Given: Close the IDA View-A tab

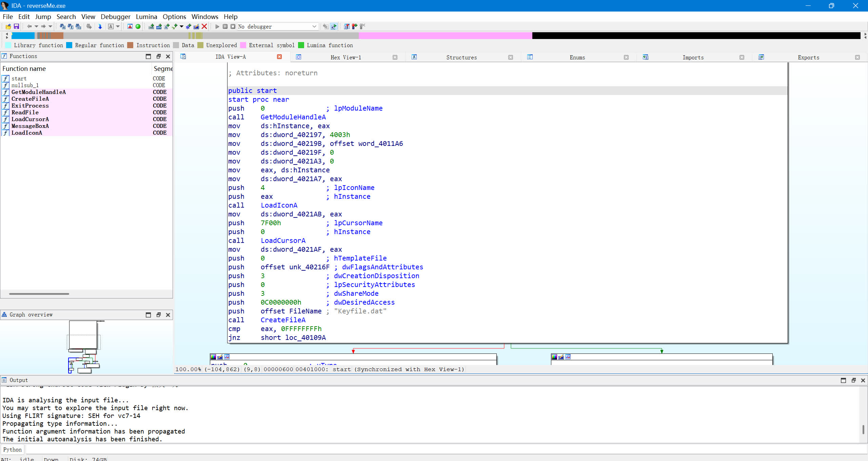Looking at the screenshot, I should tap(279, 57).
